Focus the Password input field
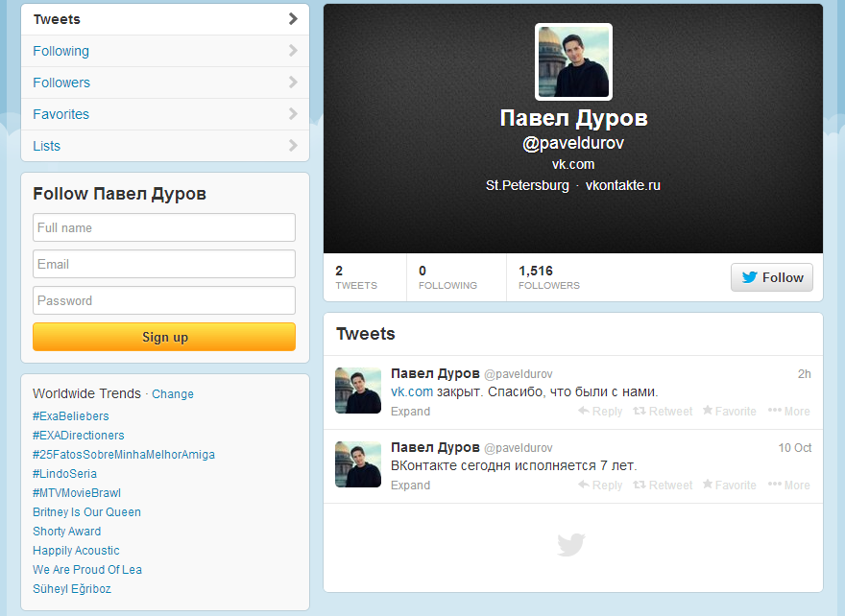 point(164,300)
